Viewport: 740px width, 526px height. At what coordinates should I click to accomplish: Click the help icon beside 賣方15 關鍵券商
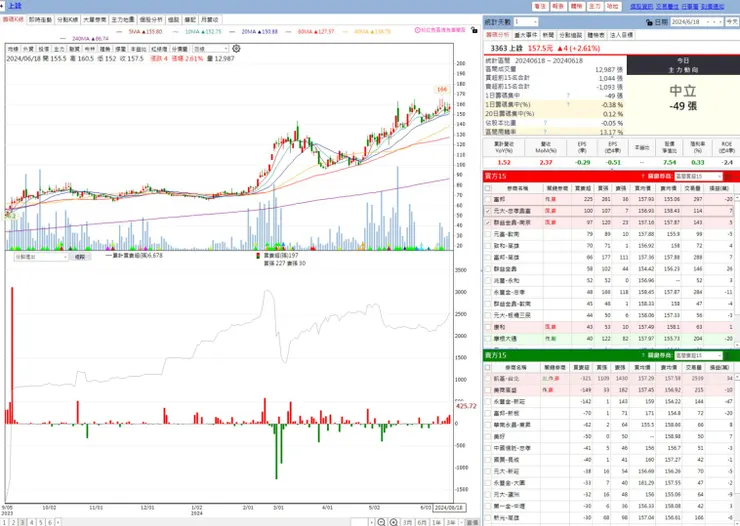(642, 355)
